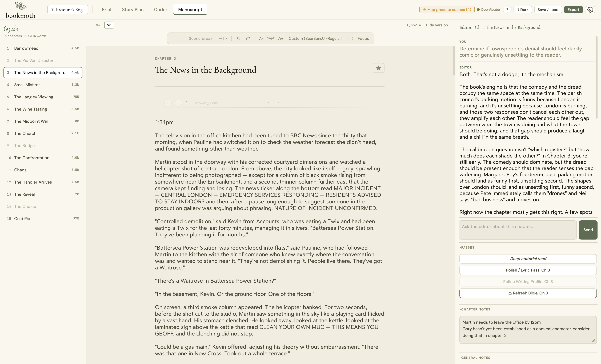
Task: Open the settings gear icon
Action: [590, 10]
